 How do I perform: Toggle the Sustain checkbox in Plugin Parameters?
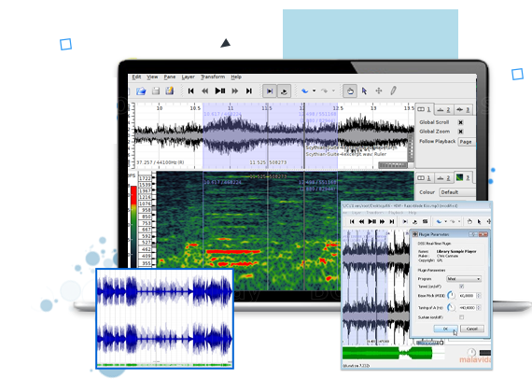pyautogui.click(x=461, y=317)
